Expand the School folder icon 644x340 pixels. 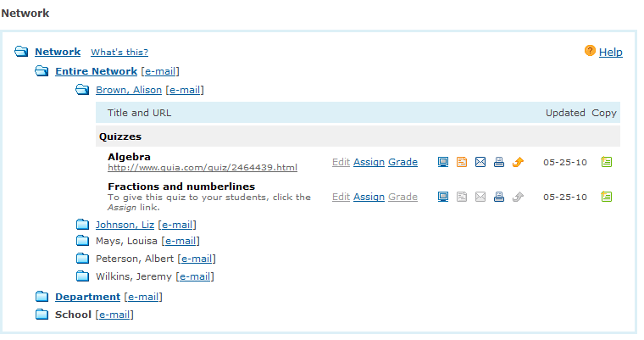click(42, 315)
